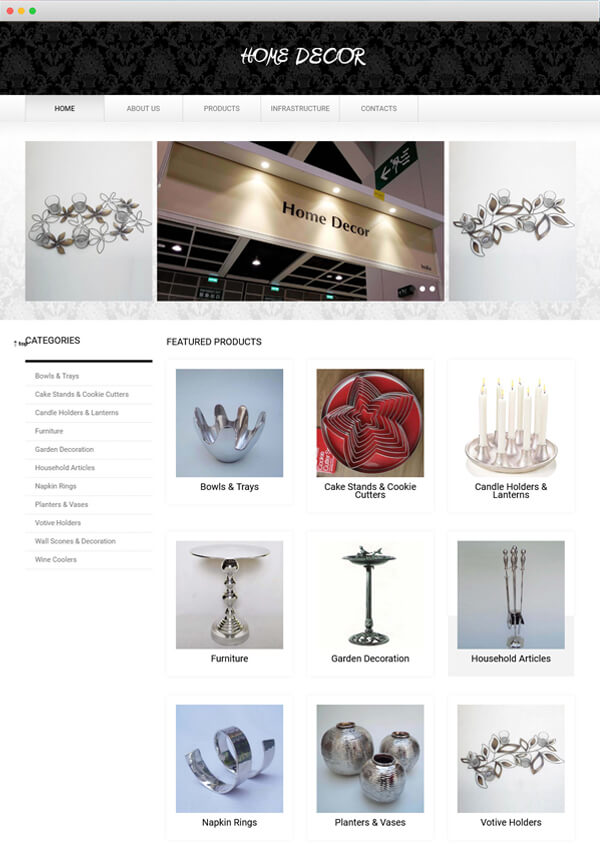This screenshot has width=600, height=844.
Task: View the Furniture side table thumbnail
Action: coord(229,595)
